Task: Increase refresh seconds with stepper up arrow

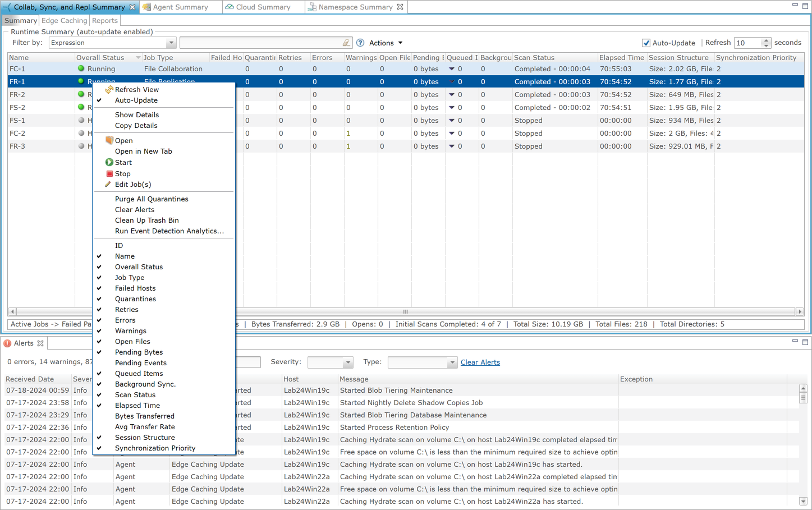Action: (x=767, y=40)
